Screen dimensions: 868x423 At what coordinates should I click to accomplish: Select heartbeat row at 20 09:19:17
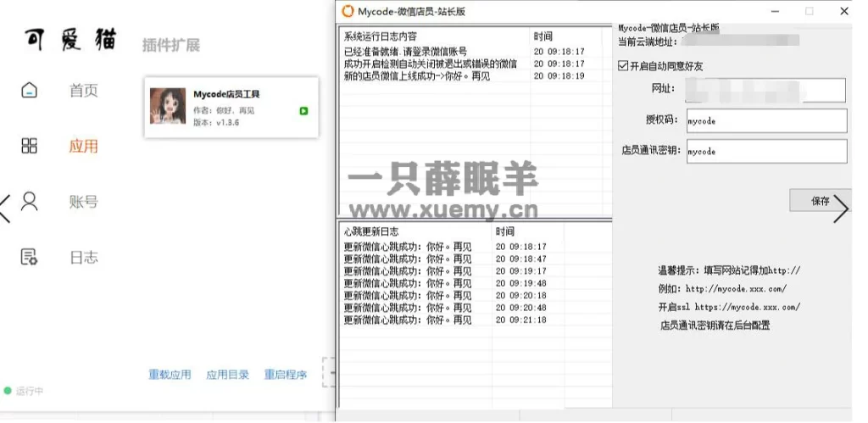(x=445, y=271)
